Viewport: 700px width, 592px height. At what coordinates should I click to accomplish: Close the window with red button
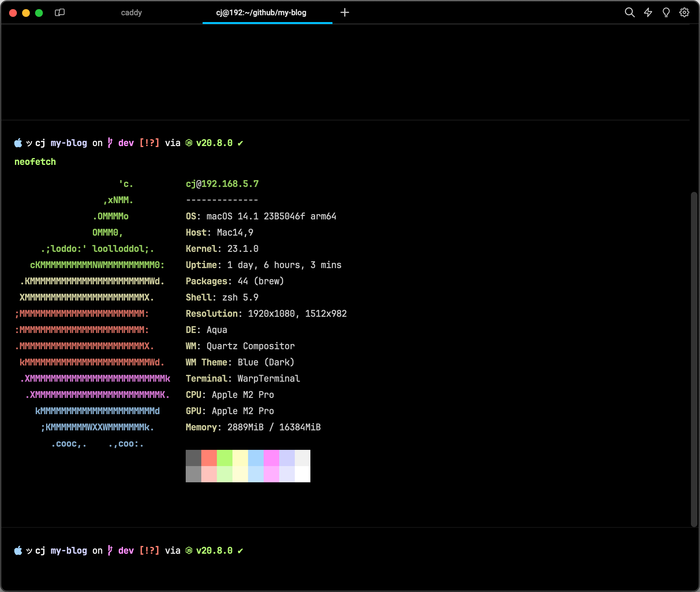tap(13, 13)
